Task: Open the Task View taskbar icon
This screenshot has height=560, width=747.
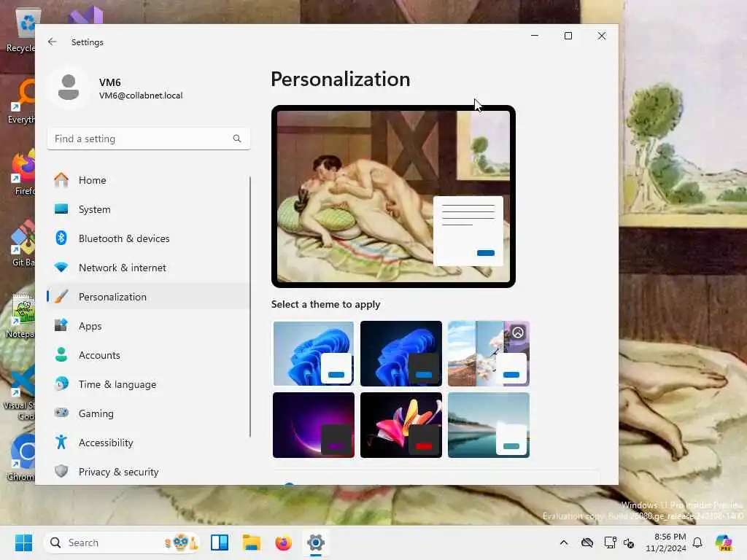Action: [220, 542]
